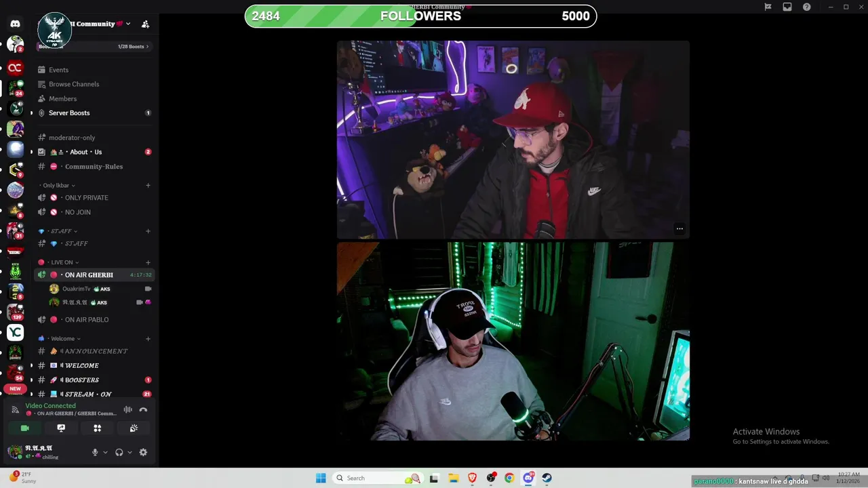Share your screen button
The width and height of the screenshot is (868, 488).
point(61,428)
